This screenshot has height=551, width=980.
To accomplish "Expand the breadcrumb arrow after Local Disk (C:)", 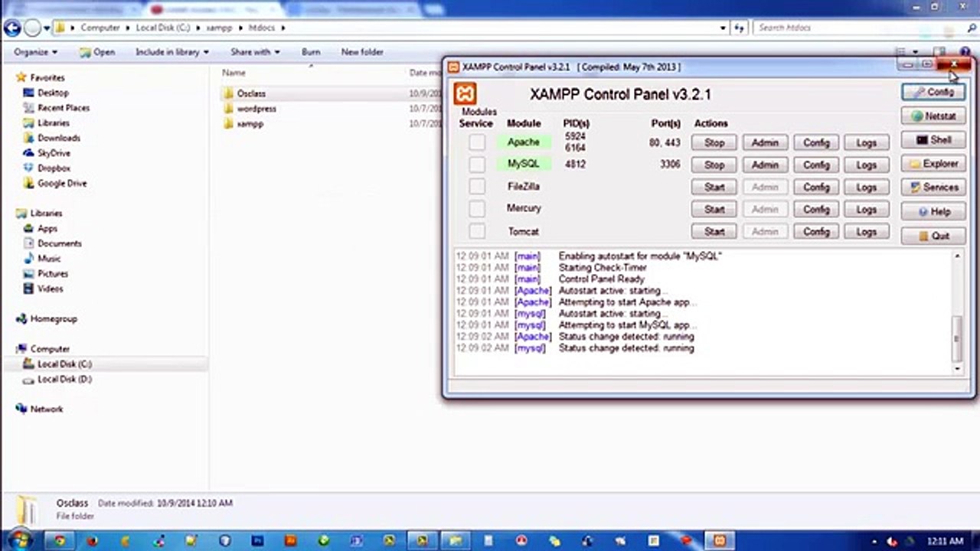I will (198, 28).
